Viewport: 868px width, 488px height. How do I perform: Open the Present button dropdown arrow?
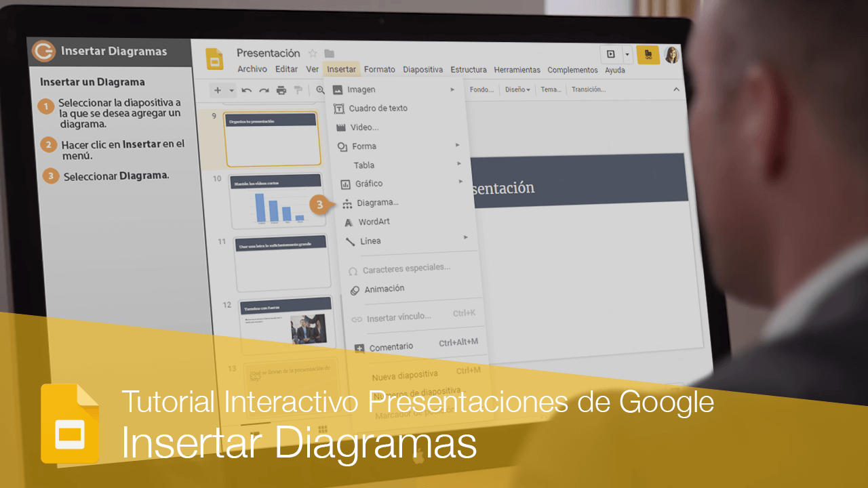627,54
